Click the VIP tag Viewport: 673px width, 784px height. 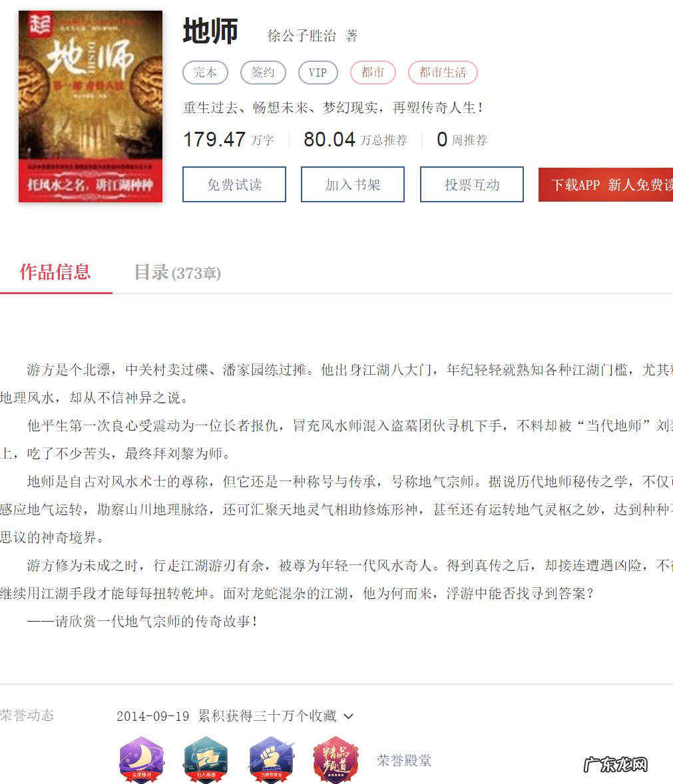point(318,73)
